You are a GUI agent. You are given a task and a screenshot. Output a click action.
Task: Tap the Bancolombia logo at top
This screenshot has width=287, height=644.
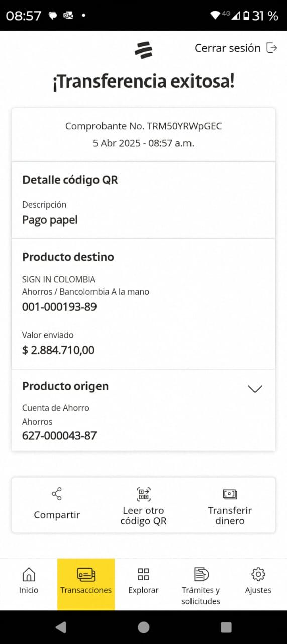(x=143, y=50)
